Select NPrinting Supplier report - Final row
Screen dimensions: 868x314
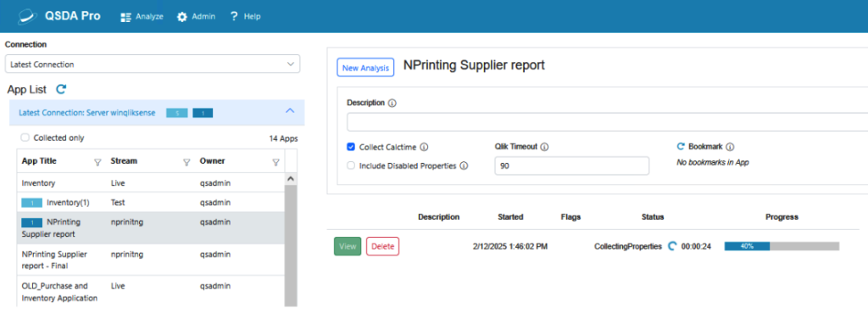151,260
